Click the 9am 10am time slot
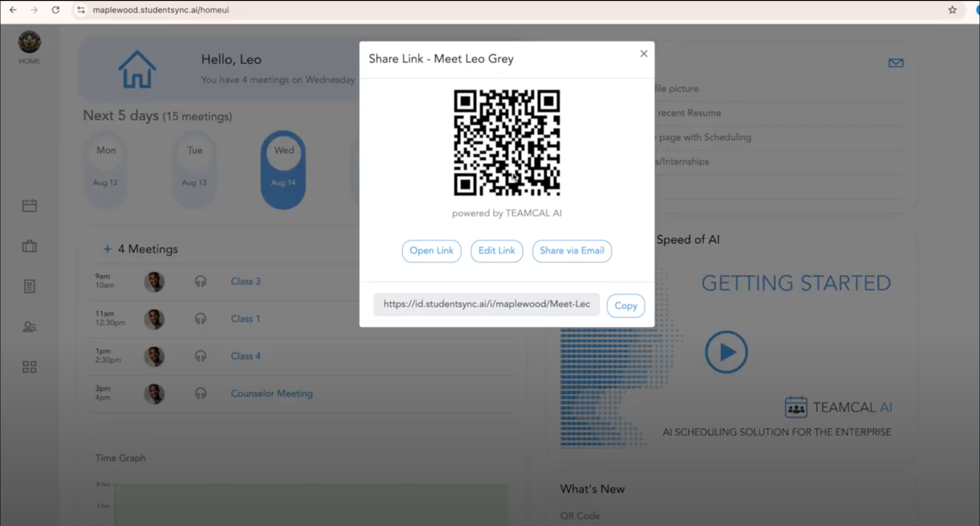The image size is (980, 526). point(104,280)
